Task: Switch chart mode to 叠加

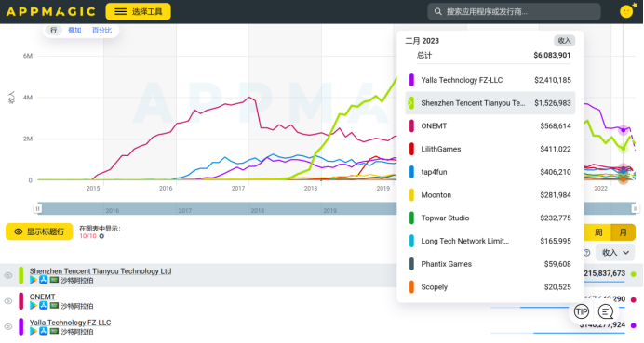Action: 74,31
